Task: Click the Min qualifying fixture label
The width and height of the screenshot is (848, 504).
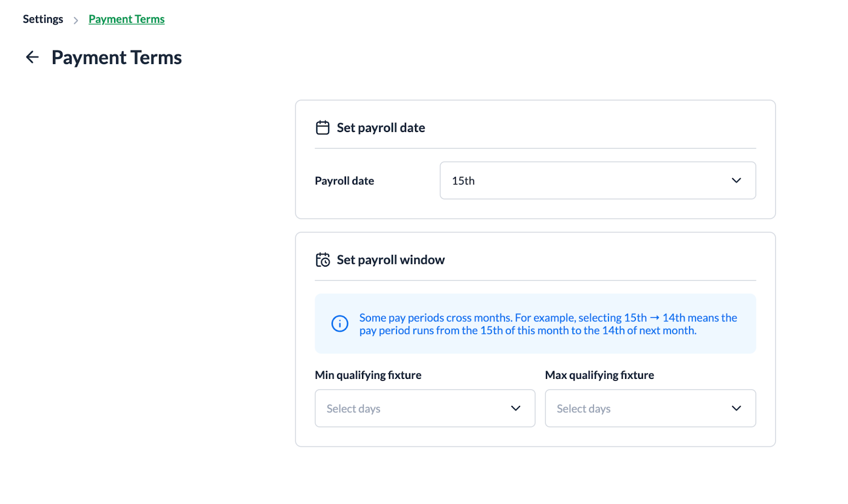Action: point(368,375)
